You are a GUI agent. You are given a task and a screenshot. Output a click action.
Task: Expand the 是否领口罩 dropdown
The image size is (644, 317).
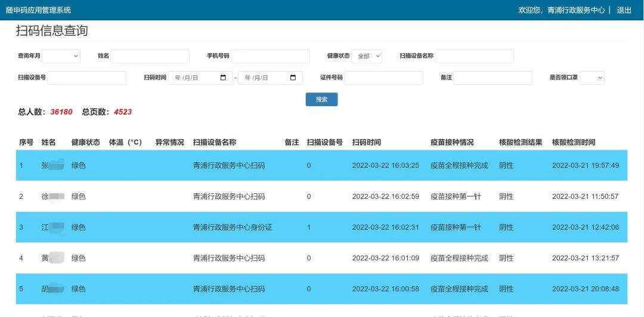pyautogui.click(x=592, y=78)
